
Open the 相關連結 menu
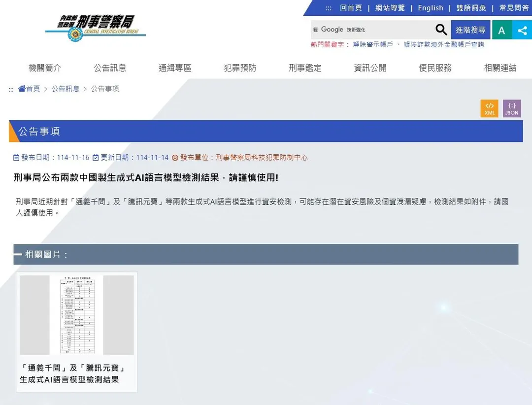point(500,68)
